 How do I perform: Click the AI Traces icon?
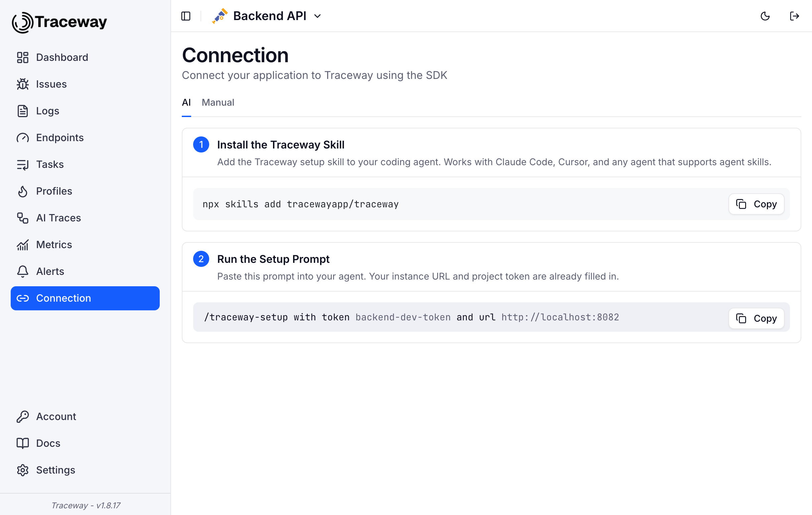[23, 218]
